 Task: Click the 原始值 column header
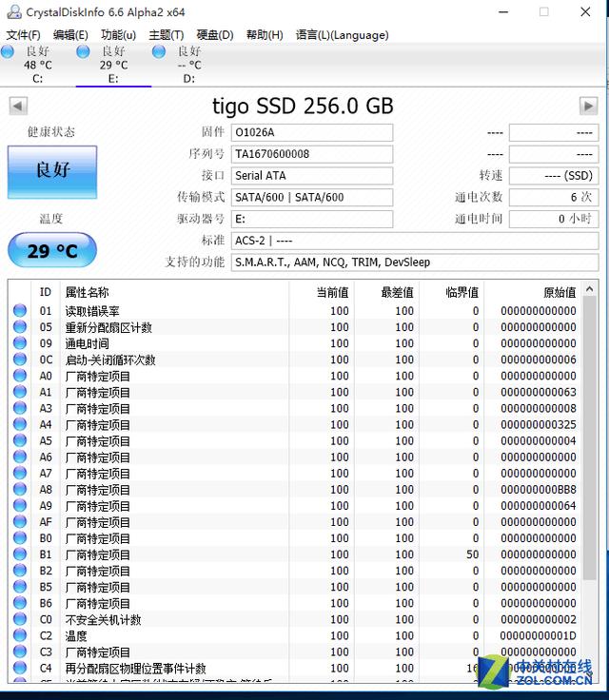click(533, 292)
